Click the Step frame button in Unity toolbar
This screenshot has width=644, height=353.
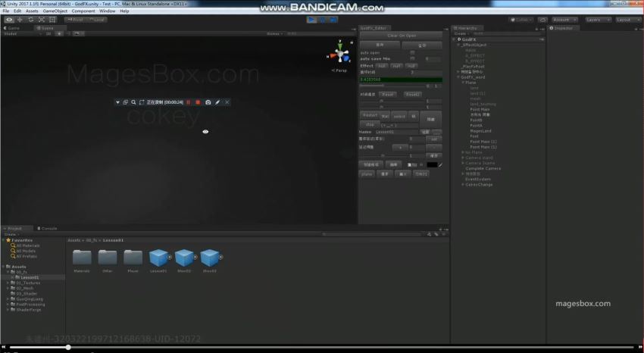333,19
